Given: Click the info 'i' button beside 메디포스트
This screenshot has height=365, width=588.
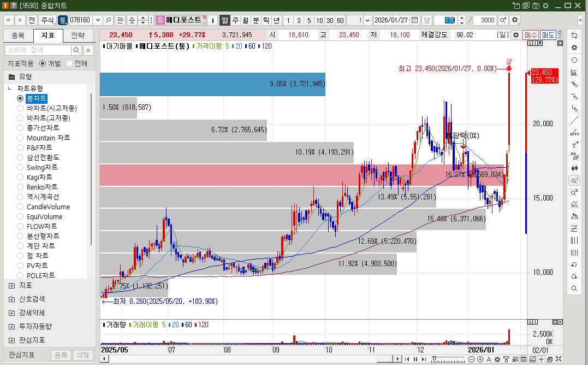Looking at the screenshot, I should click(212, 20).
